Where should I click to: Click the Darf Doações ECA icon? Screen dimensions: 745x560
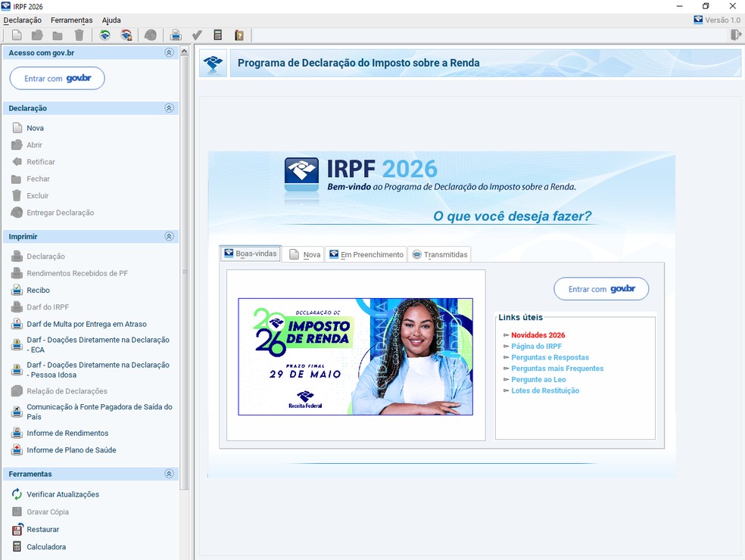click(17, 344)
